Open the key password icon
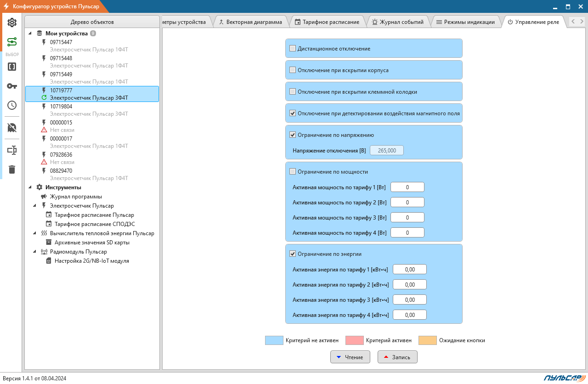 click(12, 86)
